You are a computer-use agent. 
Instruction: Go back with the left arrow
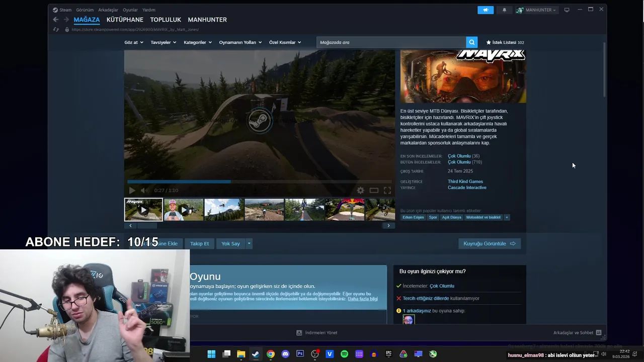56,20
